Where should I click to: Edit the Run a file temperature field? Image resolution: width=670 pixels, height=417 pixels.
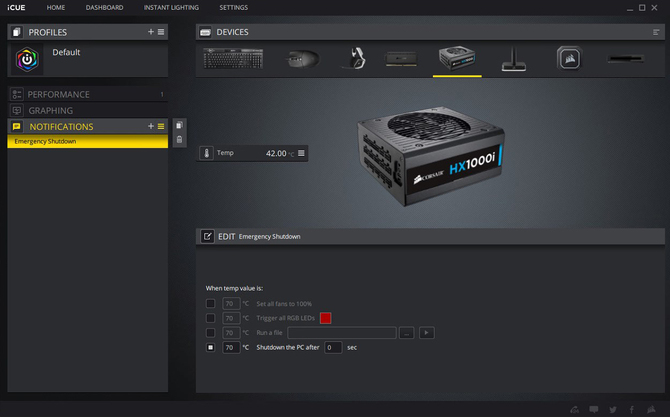tap(231, 332)
